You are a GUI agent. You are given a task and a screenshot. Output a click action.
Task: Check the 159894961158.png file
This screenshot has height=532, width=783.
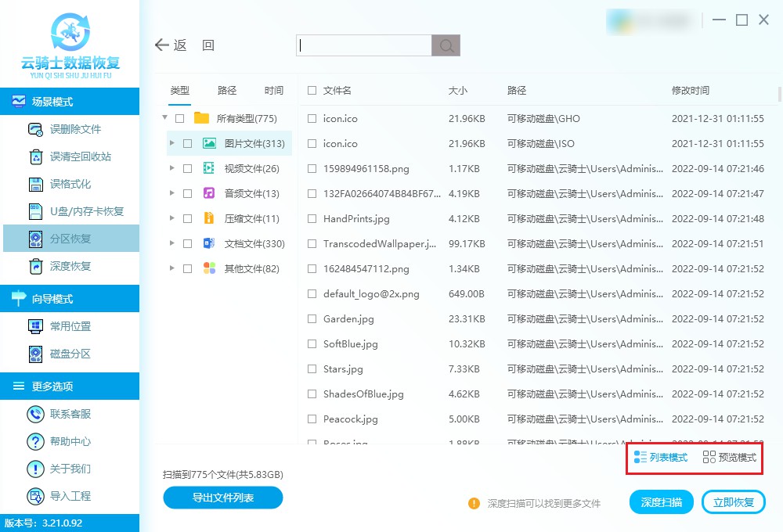[312, 169]
